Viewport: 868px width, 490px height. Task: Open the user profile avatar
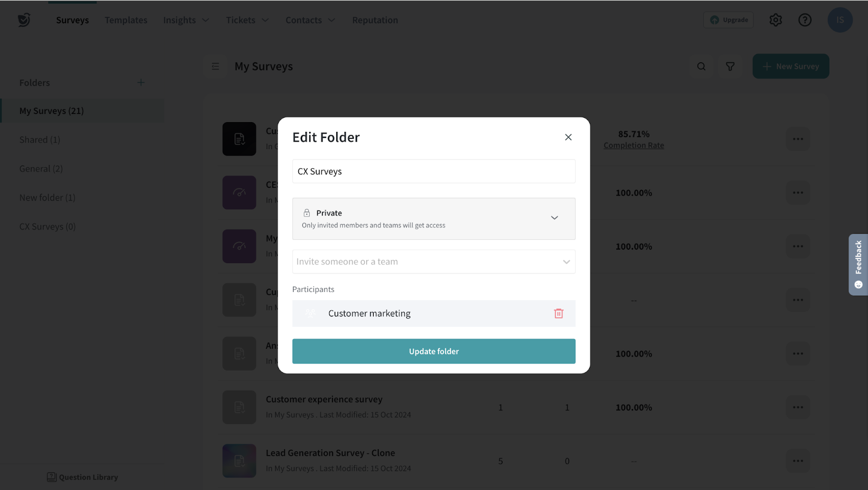(839, 20)
